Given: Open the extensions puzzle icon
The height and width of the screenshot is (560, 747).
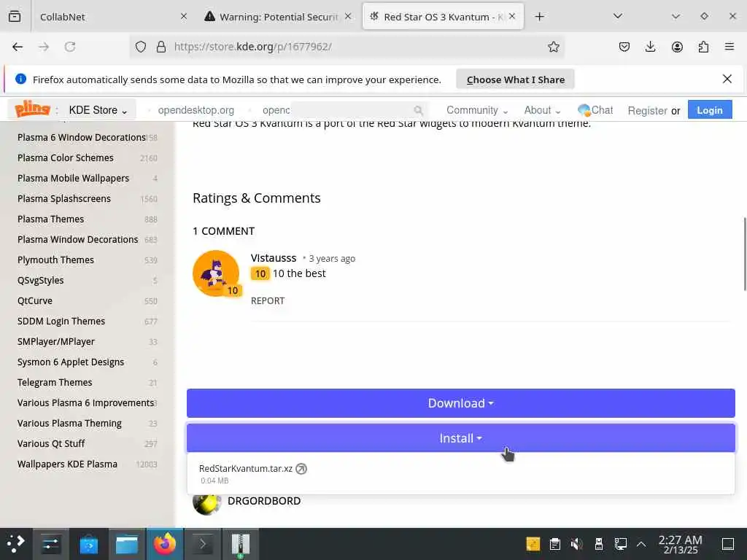Looking at the screenshot, I should [x=703, y=47].
